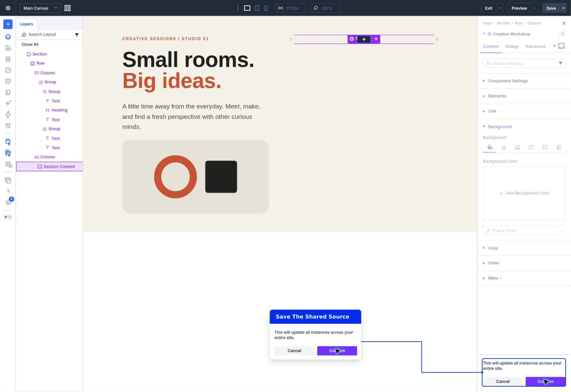Open the Layers icon in left sidebar
The width and height of the screenshot is (571, 392).
click(x=8, y=37)
